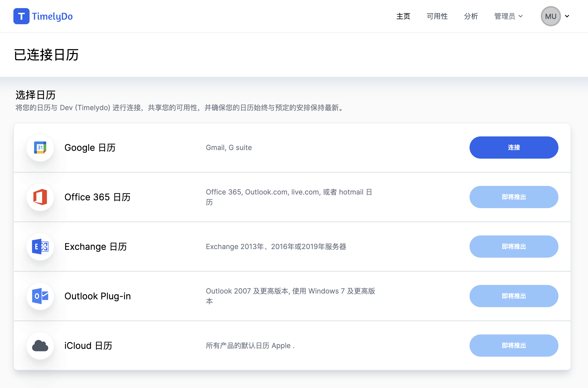Click 即将推出 button for Outlook Plug-in
This screenshot has height=388, width=588.
coord(514,296)
